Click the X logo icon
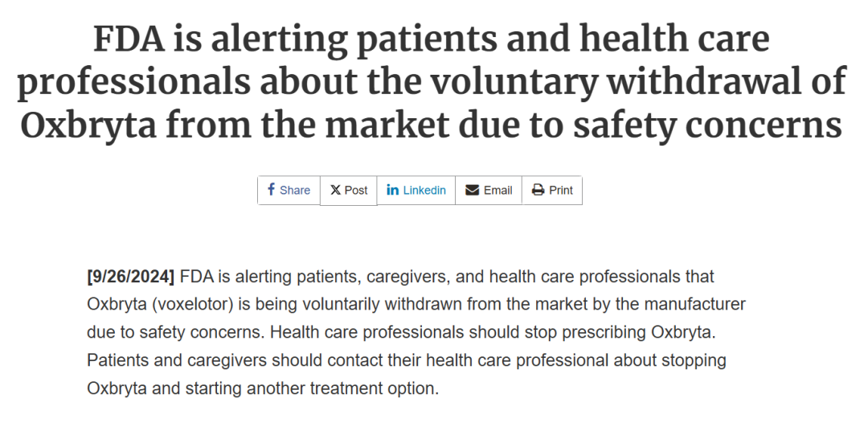The height and width of the screenshot is (423, 868). pyautogui.click(x=335, y=191)
